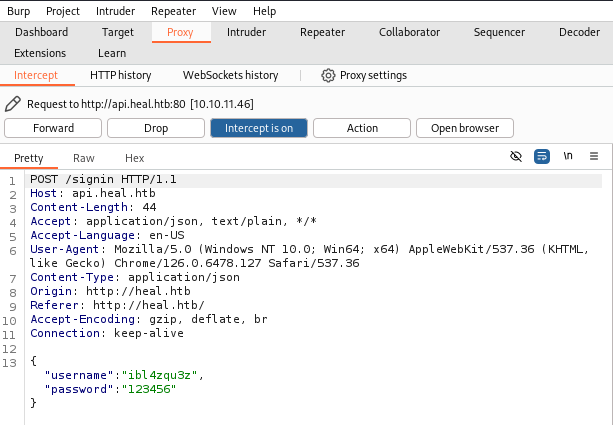Open the Repeater tool tab
Image resolution: width=613 pixels, height=425 pixels.
(322, 32)
